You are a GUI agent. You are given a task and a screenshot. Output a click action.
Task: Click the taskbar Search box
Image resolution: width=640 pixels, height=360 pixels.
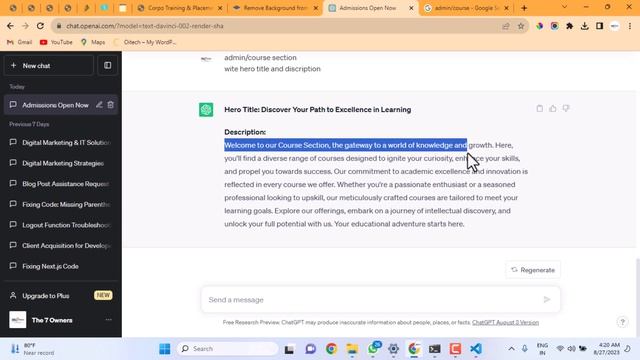tap(228, 349)
